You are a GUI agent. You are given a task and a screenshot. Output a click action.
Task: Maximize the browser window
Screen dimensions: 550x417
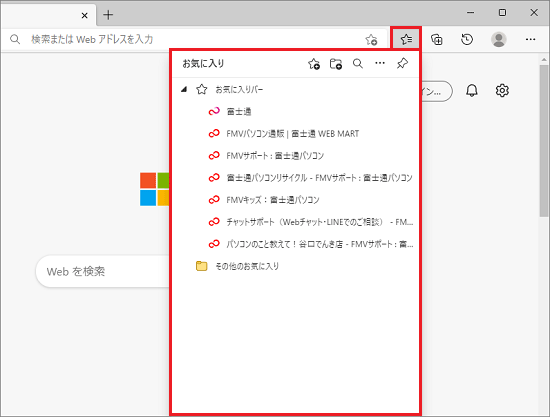click(x=502, y=13)
